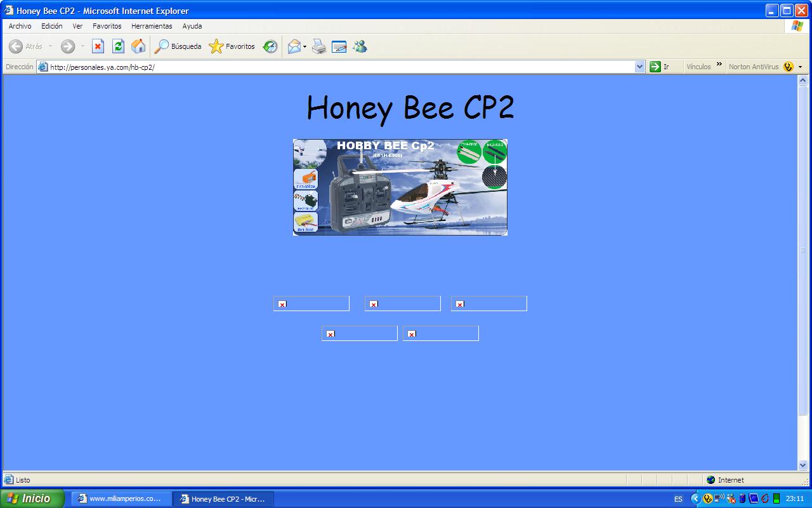Expand the Vínculos links chevron
812x508 pixels.
(719, 65)
